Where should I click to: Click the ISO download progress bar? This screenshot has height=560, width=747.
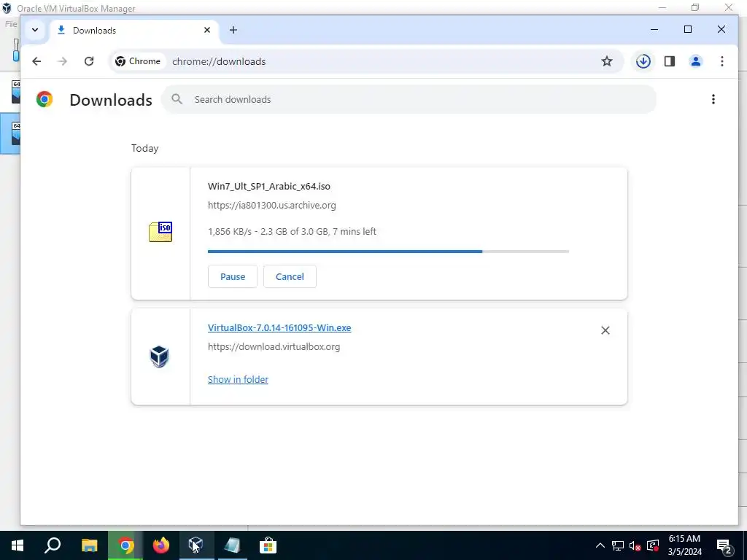pos(388,252)
